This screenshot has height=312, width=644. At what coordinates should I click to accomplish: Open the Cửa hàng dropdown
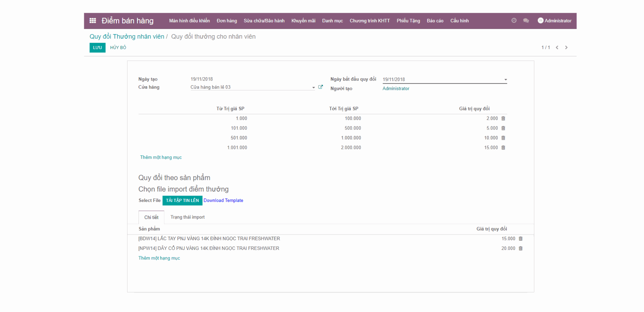pos(313,87)
